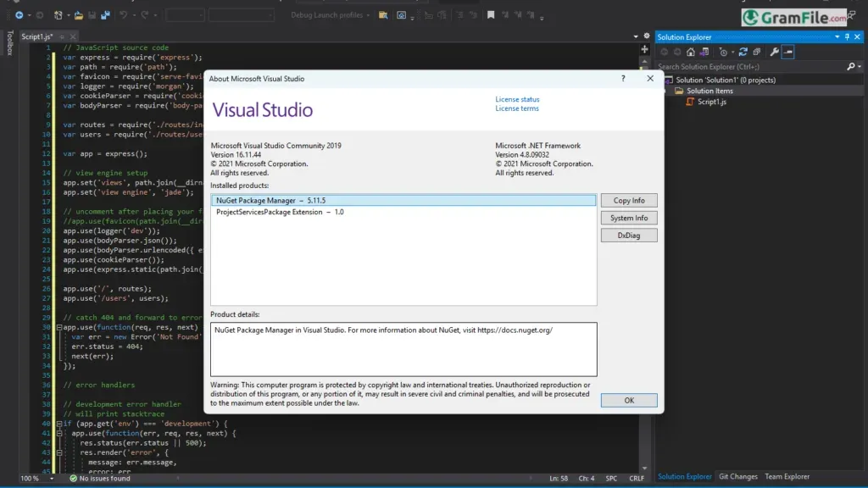Viewport: 868px width, 488px height.
Task: Open the solution platforms combo box
Action: (x=241, y=15)
